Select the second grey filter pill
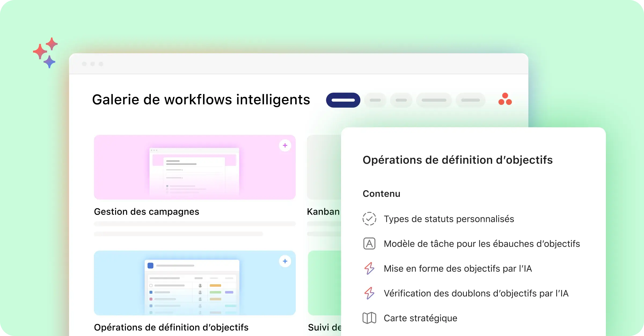 [x=401, y=100]
